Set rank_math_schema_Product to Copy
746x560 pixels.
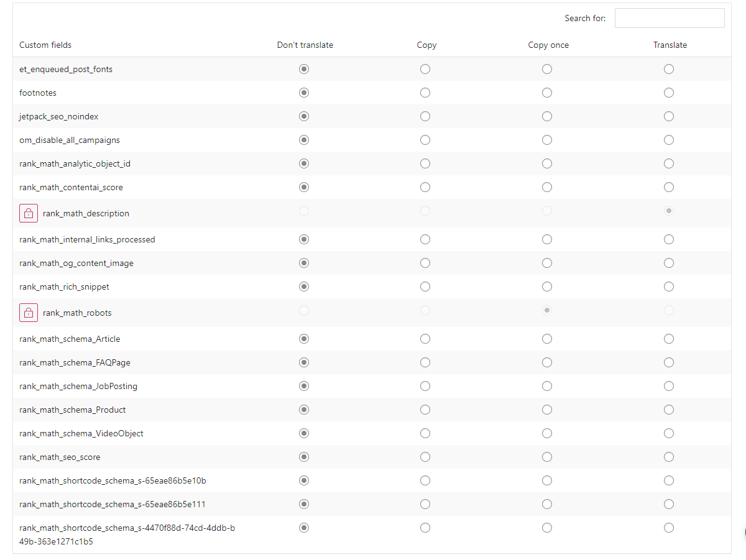(425, 410)
